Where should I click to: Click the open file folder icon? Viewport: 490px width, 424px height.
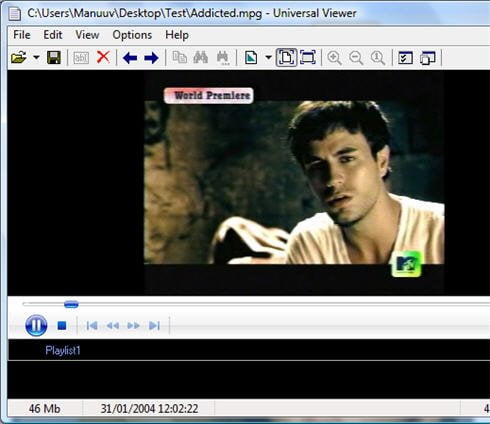[19, 58]
